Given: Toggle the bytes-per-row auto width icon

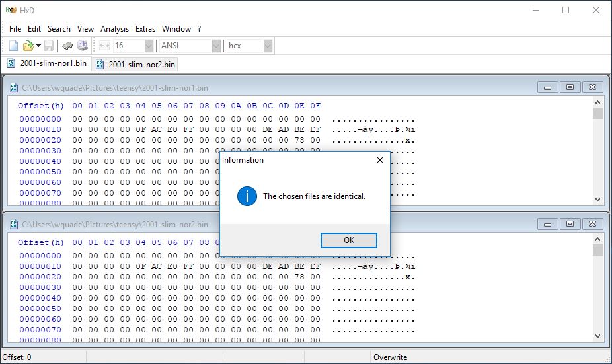Looking at the screenshot, I should tap(104, 46).
